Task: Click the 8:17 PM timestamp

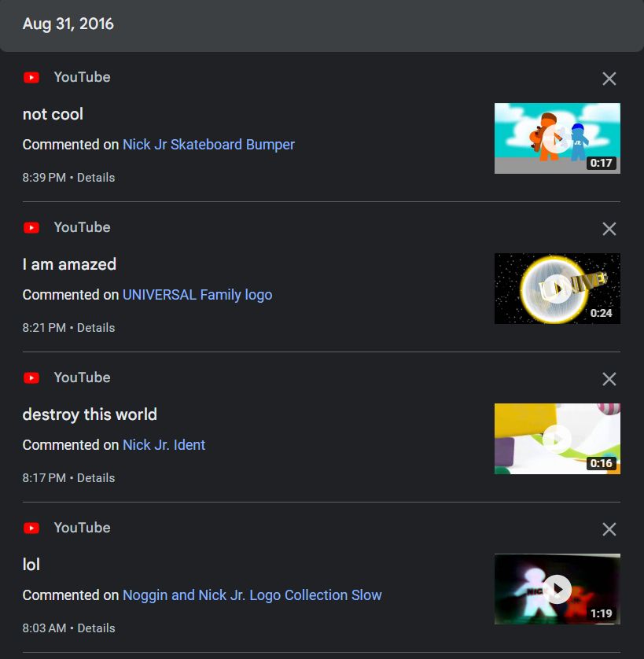Action: (x=44, y=478)
